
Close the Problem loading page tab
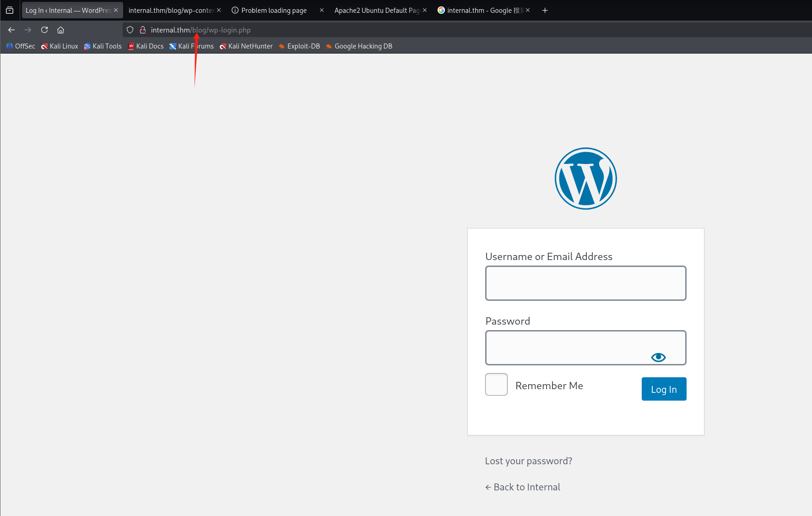(322, 10)
